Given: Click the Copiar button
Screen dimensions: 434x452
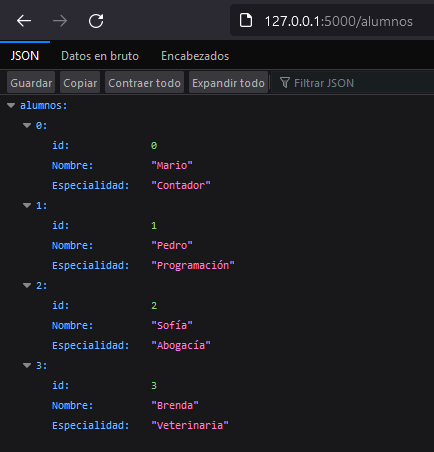Looking at the screenshot, I should click(80, 82).
